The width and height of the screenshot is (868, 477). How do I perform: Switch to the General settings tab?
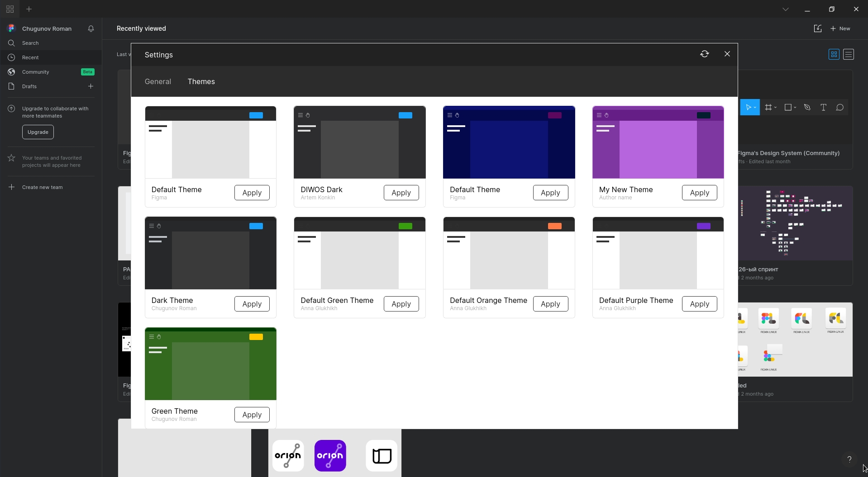point(157,81)
